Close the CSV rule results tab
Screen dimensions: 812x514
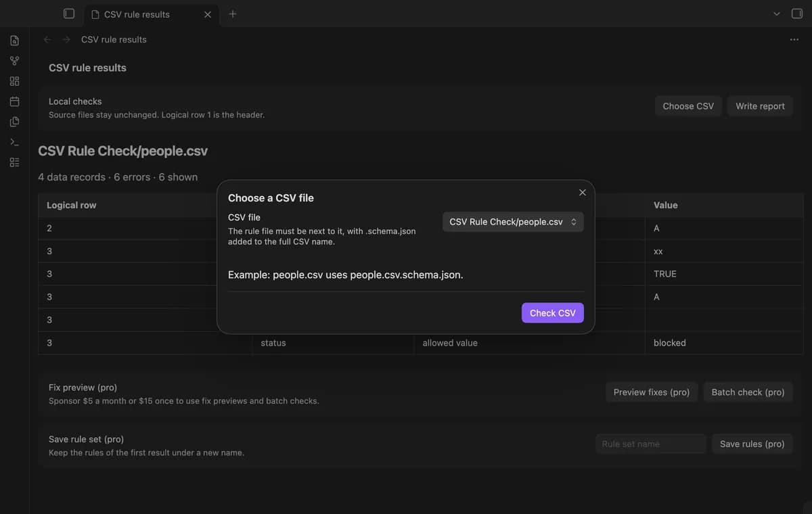[208, 14]
